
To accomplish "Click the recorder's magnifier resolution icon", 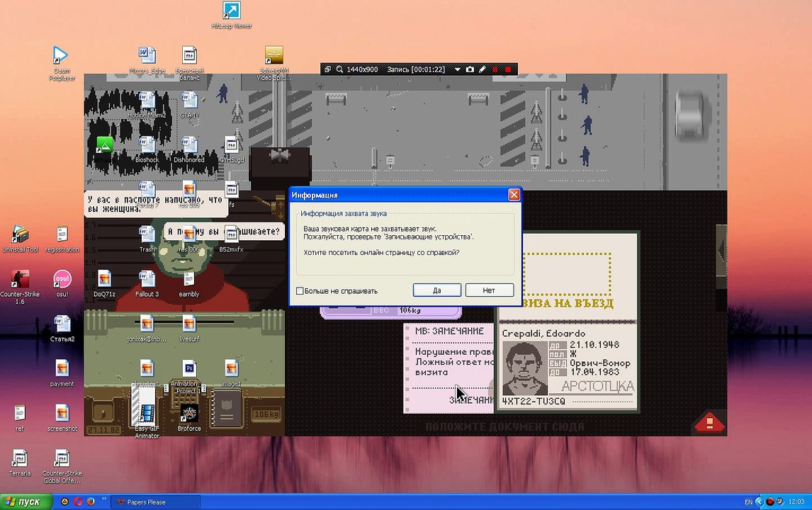I will pyautogui.click(x=339, y=69).
